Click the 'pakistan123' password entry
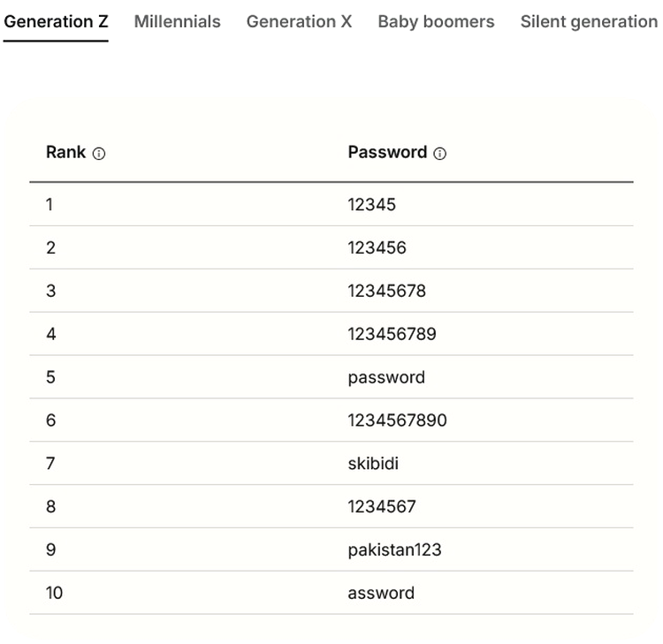 (394, 549)
